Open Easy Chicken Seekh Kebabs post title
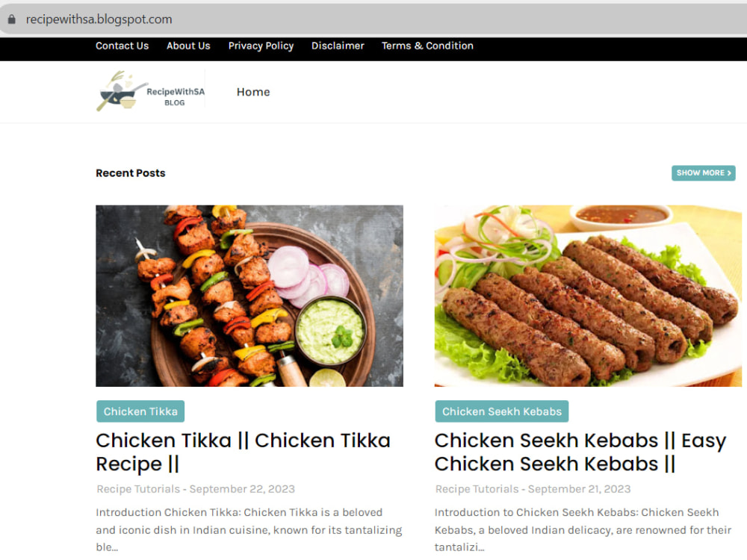The height and width of the screenshot is (560, 747). pyautogui.click(x=580, y=452)
